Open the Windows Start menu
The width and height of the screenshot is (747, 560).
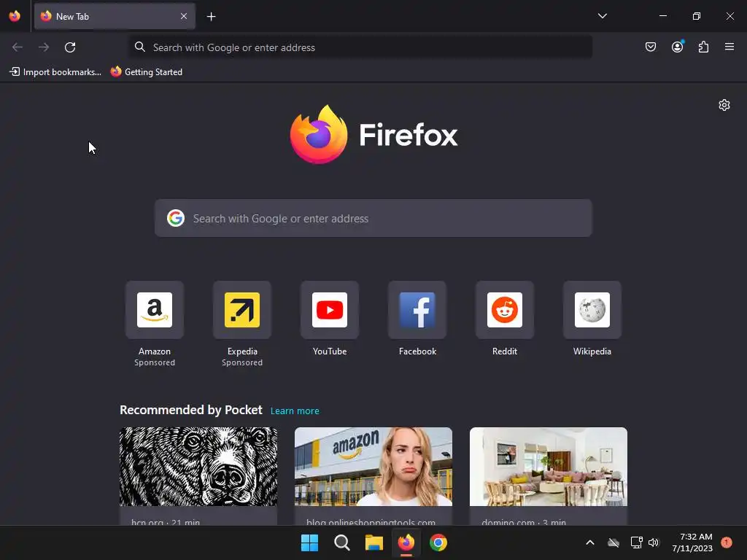point(309,542)
